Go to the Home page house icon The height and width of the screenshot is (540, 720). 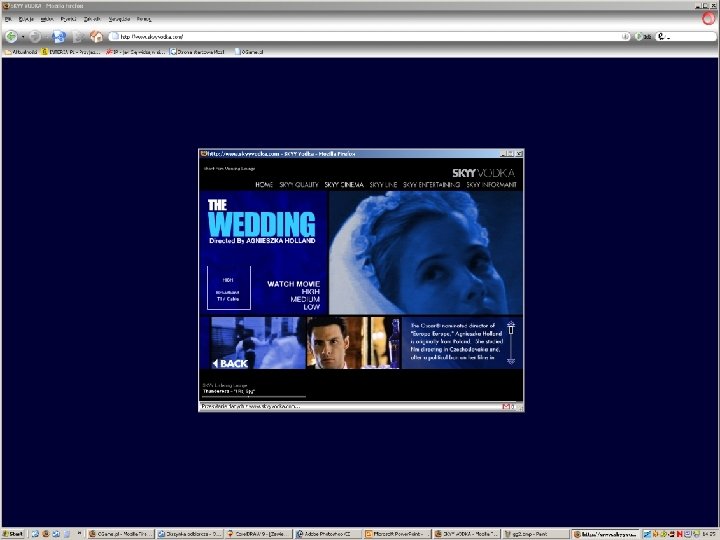coord(96,36)
